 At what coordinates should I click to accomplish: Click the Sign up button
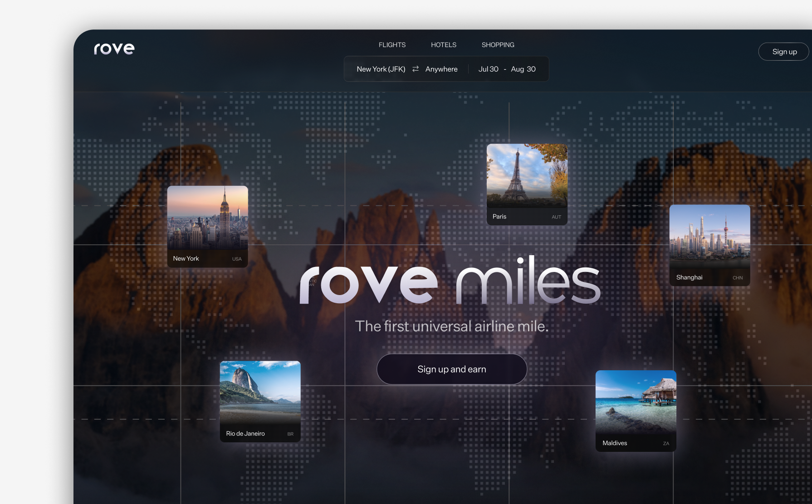[784, 52]
